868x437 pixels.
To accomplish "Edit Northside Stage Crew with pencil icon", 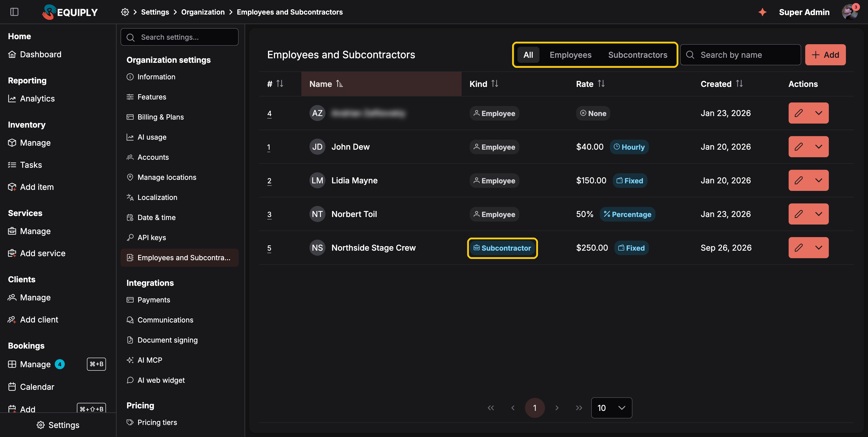I will (799, 248).
